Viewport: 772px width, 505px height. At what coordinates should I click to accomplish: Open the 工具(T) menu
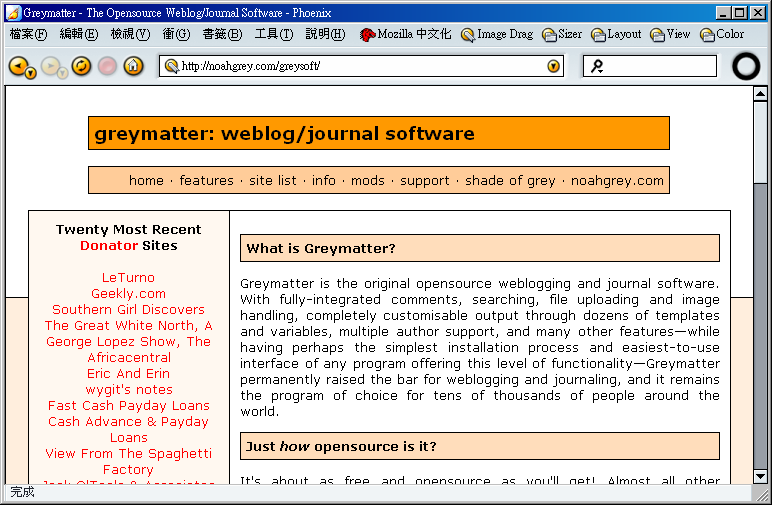tap(274, 34)
